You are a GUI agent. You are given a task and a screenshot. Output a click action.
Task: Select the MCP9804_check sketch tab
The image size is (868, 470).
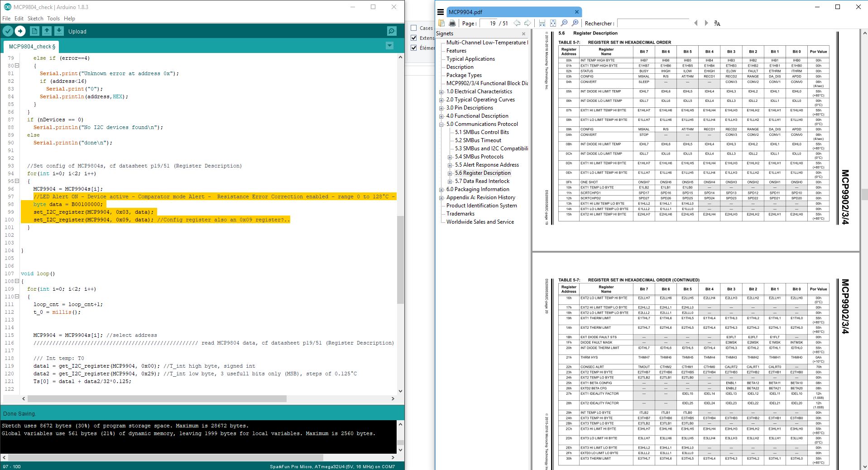(x=32, y=46)
